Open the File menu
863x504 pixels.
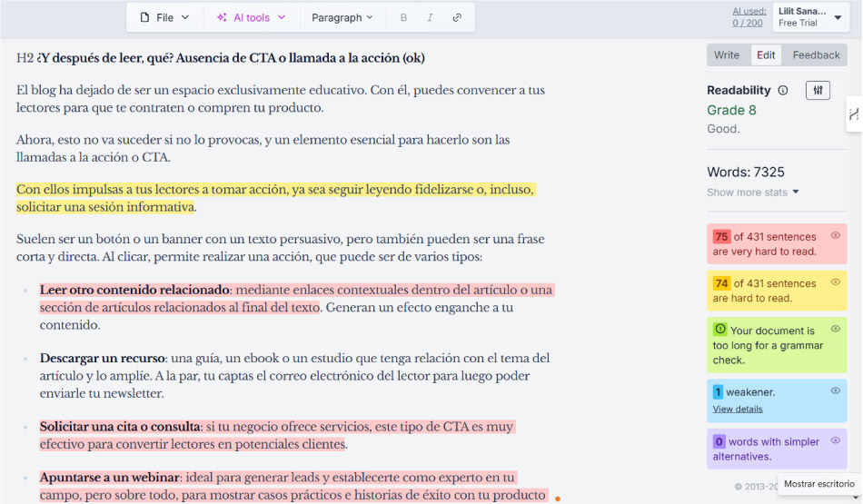pyautogui.click(x=164, y=17)
